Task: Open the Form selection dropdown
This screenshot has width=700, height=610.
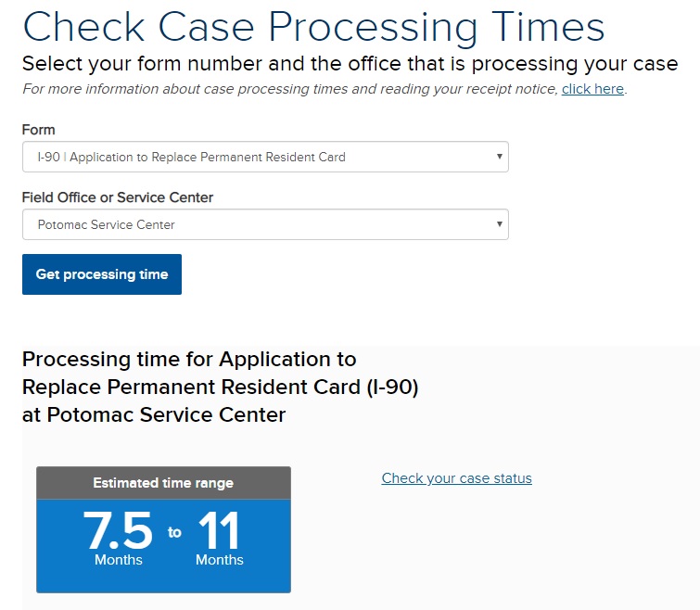Action: tap(265, 157)
